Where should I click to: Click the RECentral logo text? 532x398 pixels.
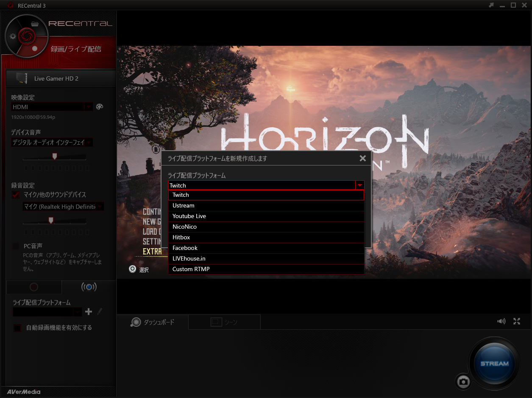[x=81, y=23]
